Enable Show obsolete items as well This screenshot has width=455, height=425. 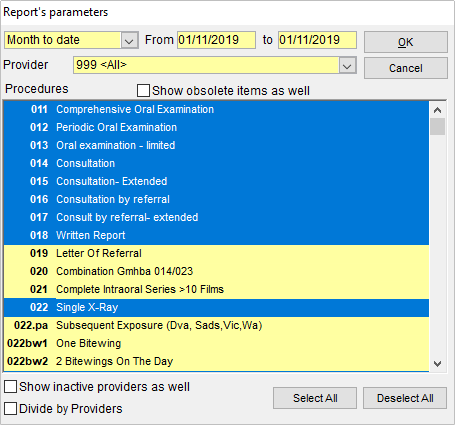[x=143, y=91]
